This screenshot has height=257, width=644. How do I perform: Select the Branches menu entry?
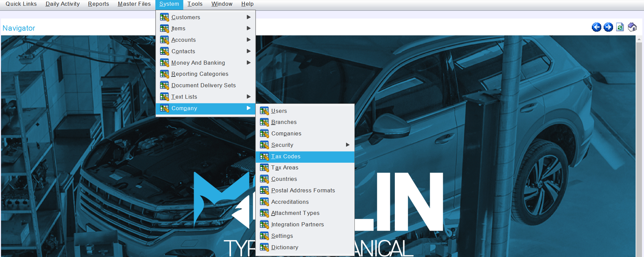click(305, 122)
